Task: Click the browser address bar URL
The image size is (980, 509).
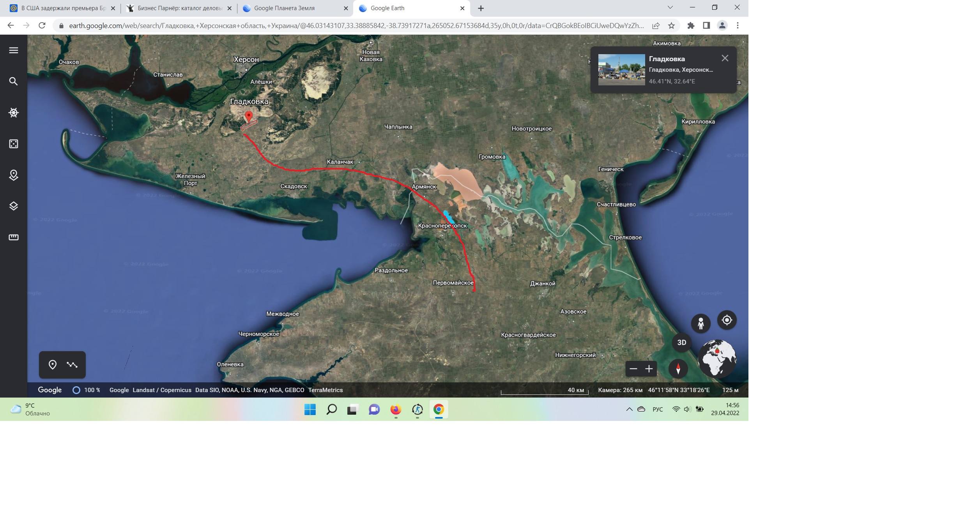Action: pos(356,26)
